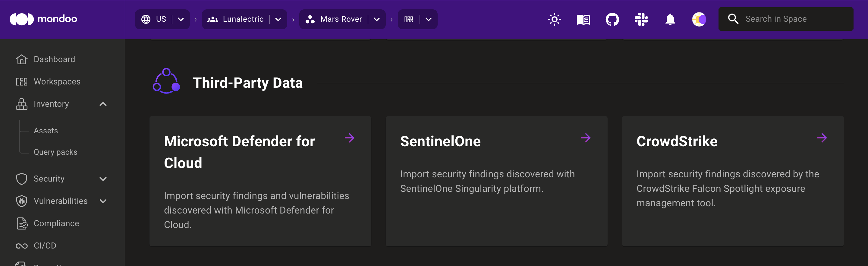This screenshot has height=266, width=868.
Task: Toggle light mode with the sun icon
Action: (554, 19)
